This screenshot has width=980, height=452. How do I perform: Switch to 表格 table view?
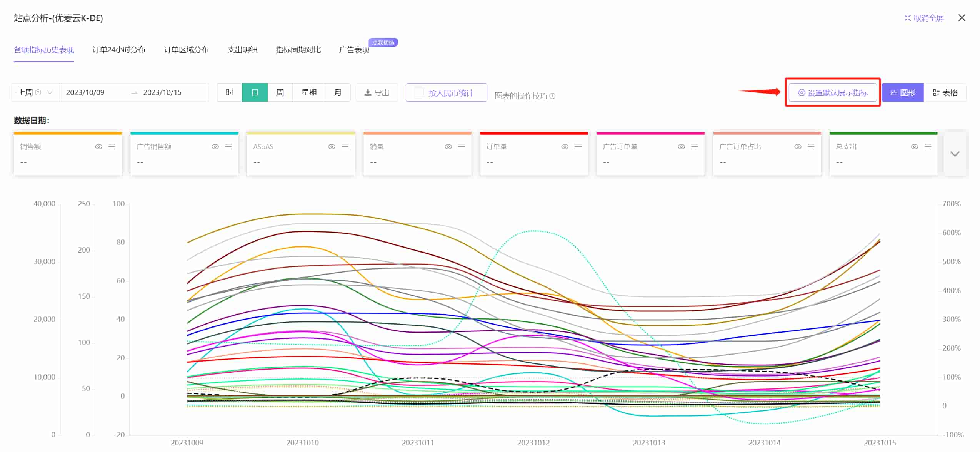tap(945, 93)
